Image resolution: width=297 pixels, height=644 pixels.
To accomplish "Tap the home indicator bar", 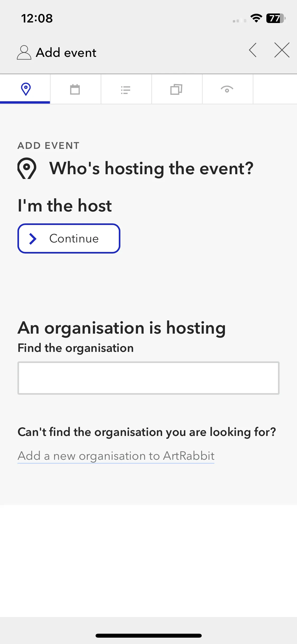I will [x=149, y=636].
